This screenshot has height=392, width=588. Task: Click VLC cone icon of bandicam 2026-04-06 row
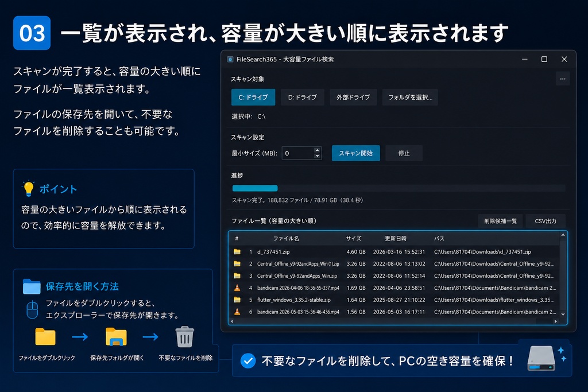tap(237, 288)
